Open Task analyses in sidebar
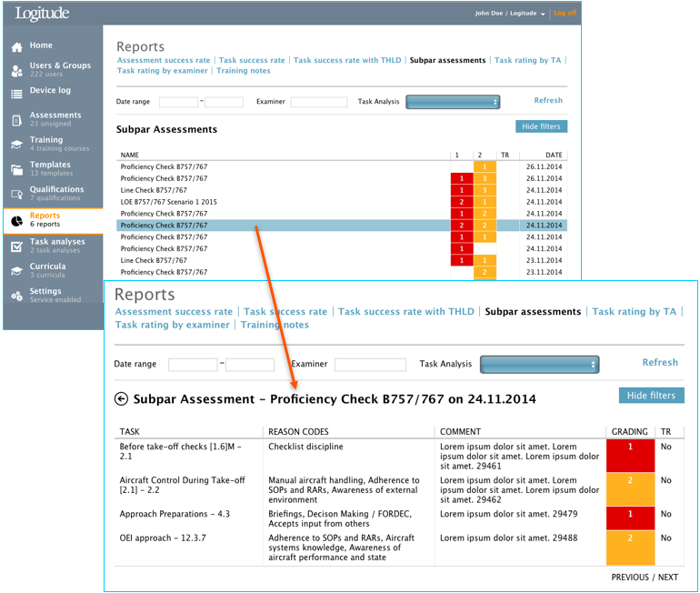The image size is (700, 593). pos(53,246)
